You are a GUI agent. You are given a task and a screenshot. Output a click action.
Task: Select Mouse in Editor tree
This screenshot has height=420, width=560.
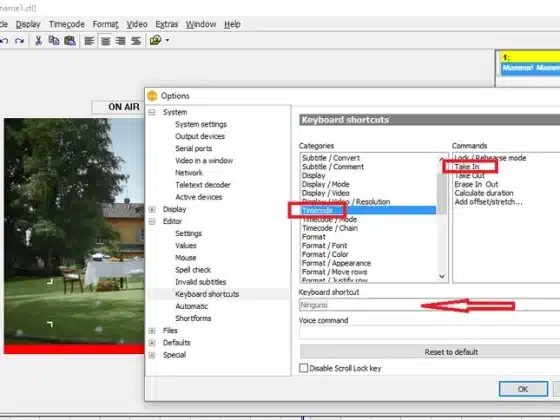186,258
